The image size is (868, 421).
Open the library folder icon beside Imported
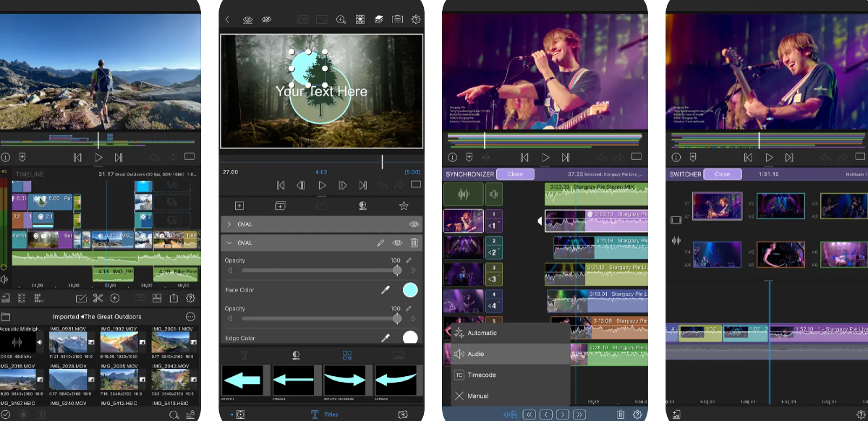tap(6, 317)
